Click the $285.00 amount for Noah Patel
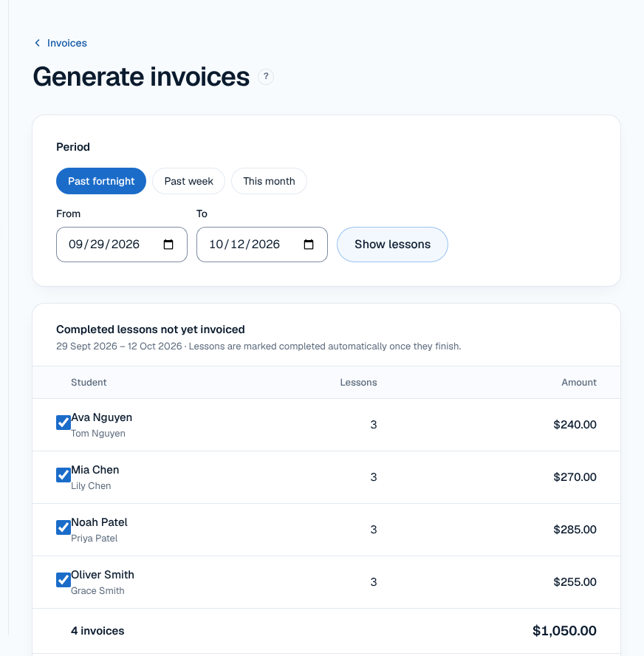 click(575, 530)
